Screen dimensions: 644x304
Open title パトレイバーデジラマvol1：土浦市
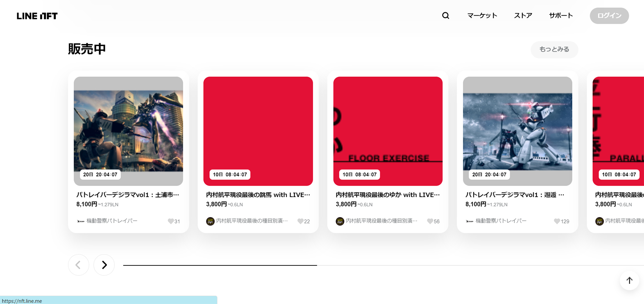pos(128,195)
